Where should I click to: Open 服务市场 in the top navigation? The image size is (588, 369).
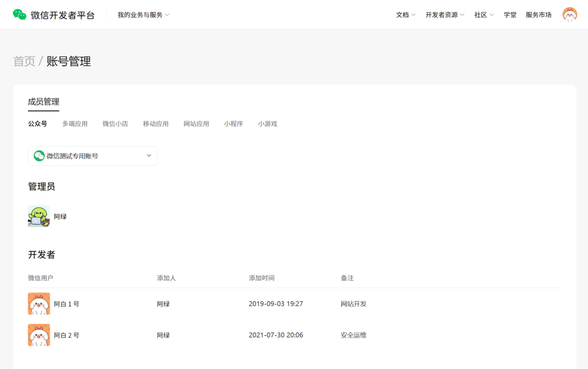coord(538,15)
